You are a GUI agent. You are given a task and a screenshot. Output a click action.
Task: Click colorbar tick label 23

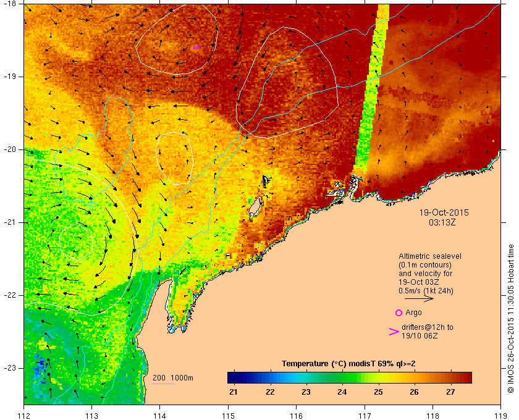click(x=306, y=392)
